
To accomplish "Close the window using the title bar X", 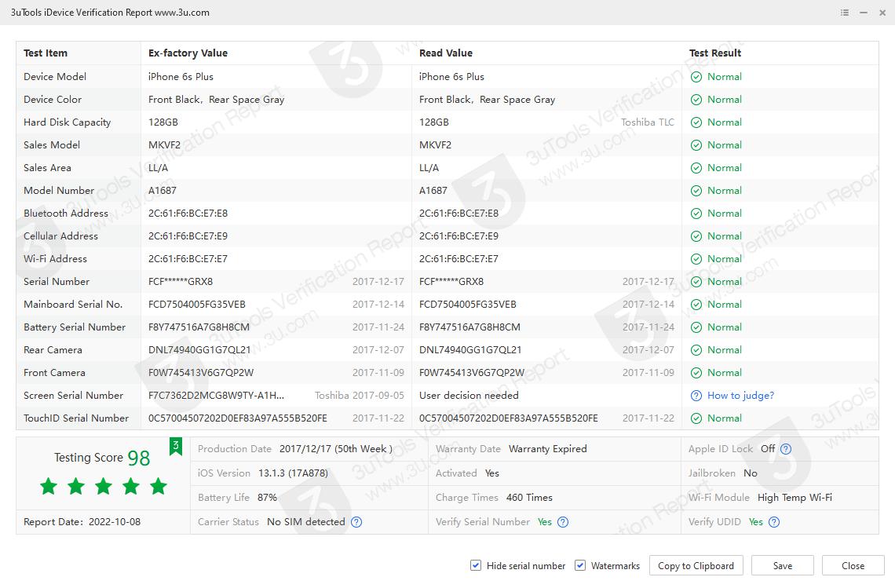I will point(882,13).
